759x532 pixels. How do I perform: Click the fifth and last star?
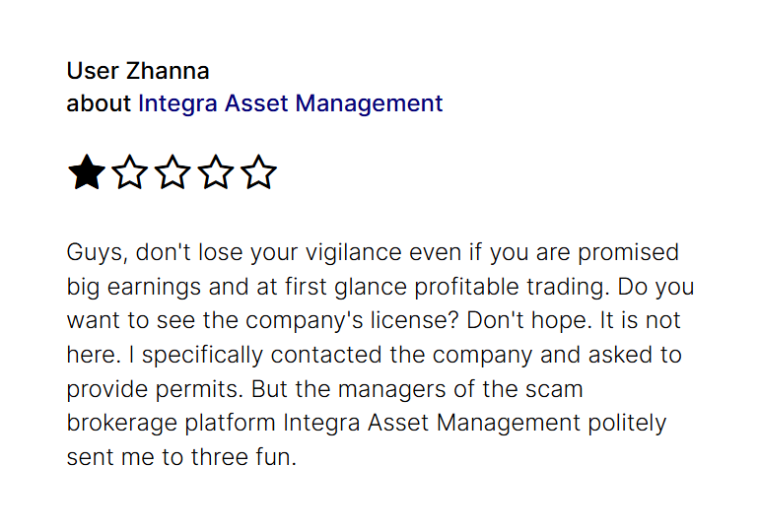(x=258, y=172)
